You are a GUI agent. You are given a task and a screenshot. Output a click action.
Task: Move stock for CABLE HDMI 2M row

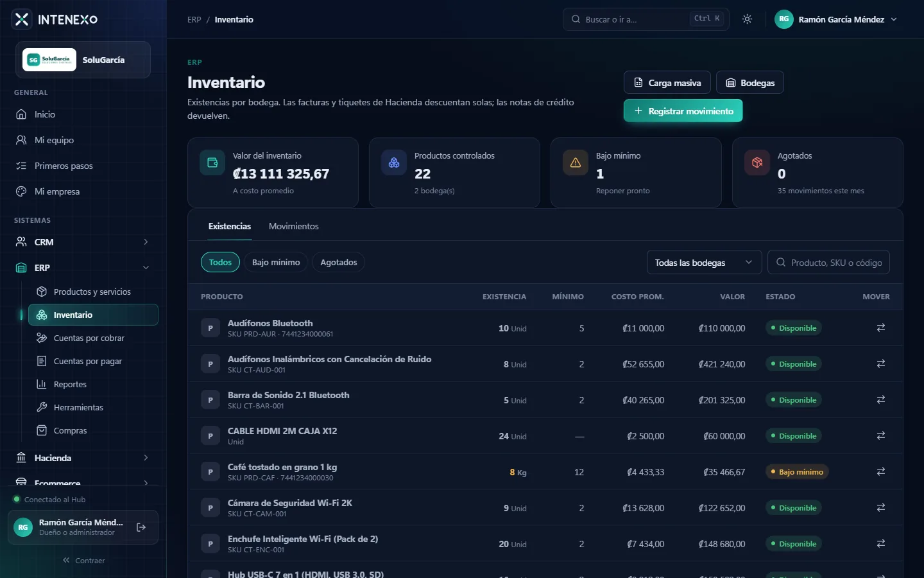[x=881, y=435]
